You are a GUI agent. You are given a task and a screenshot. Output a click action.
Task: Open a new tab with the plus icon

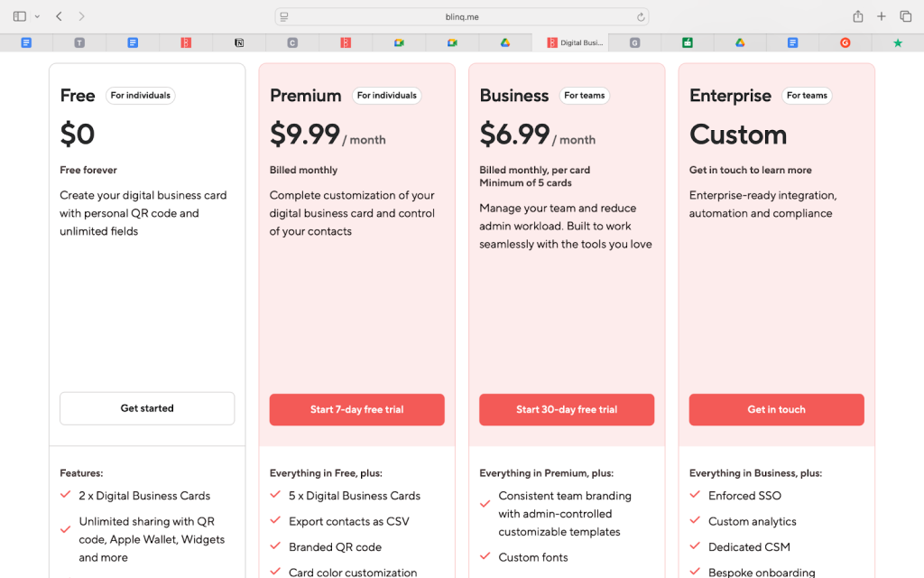[x=882, y=16]
